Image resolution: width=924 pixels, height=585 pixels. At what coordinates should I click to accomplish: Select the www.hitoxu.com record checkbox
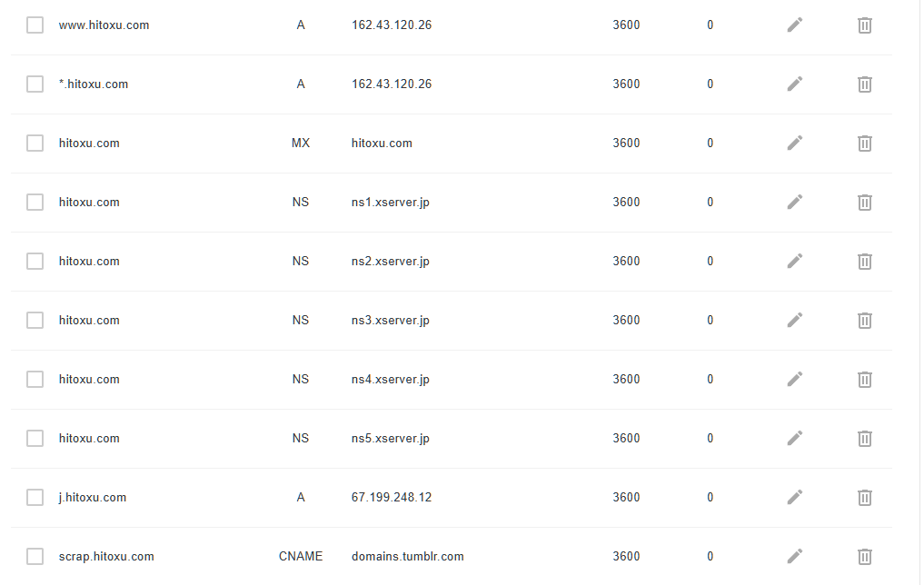point(35,25)
